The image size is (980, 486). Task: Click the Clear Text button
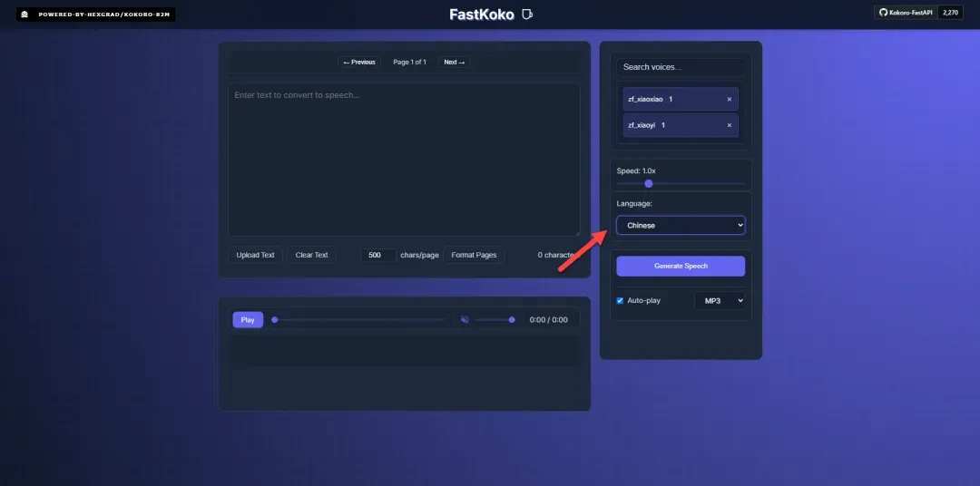click(x=312, y=255)
